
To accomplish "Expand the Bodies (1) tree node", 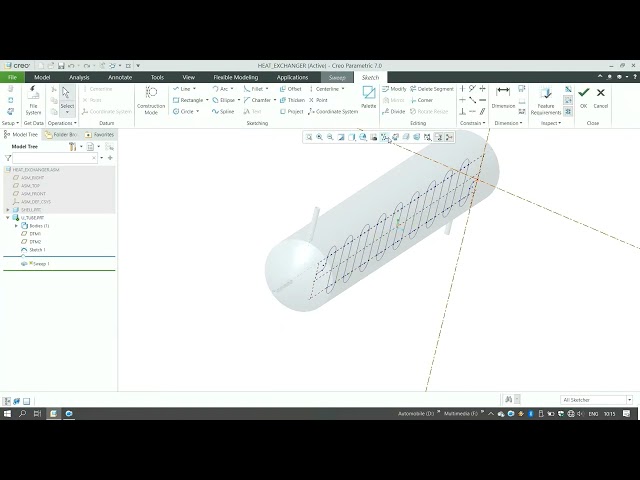I will pyautogui.click(x=16, y=226).
